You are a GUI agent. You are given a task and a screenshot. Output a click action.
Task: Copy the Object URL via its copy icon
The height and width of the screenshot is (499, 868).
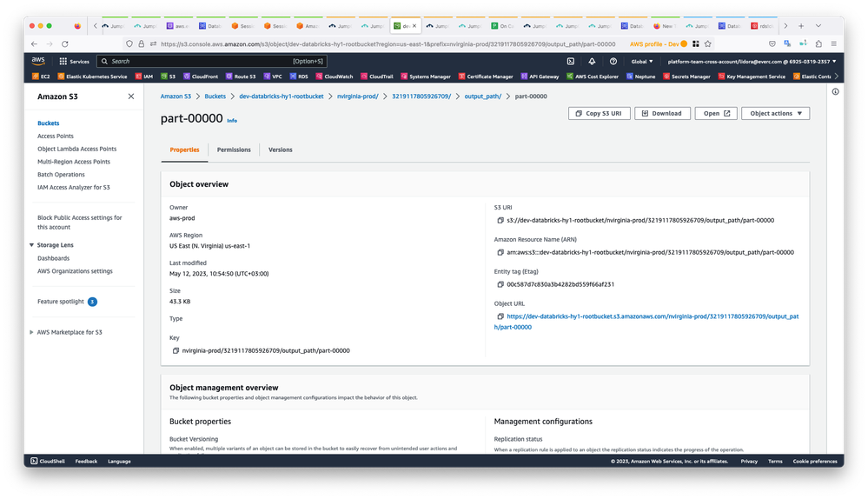tap(499, 317)
